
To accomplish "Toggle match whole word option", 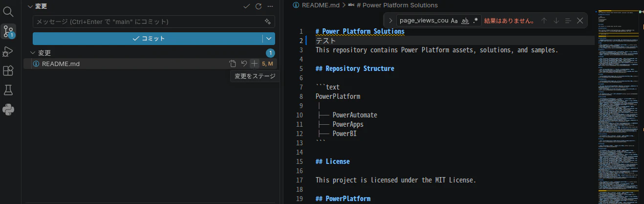I will pos(465,21).
